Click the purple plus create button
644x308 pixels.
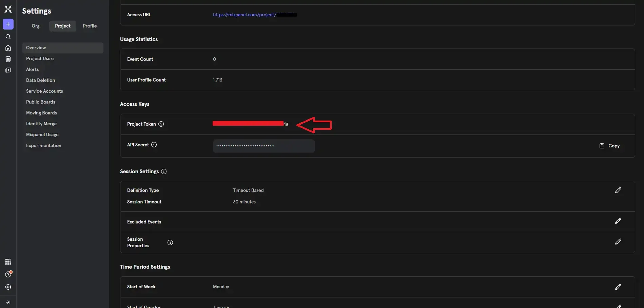[x=8, y=24]
